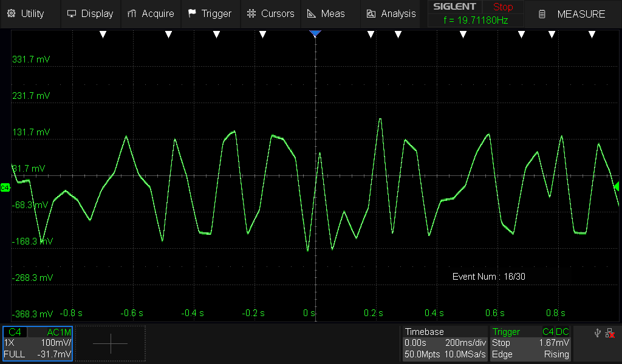622x364 pixels.
Task: Click the Cursors grid icon
Action: 251,13
